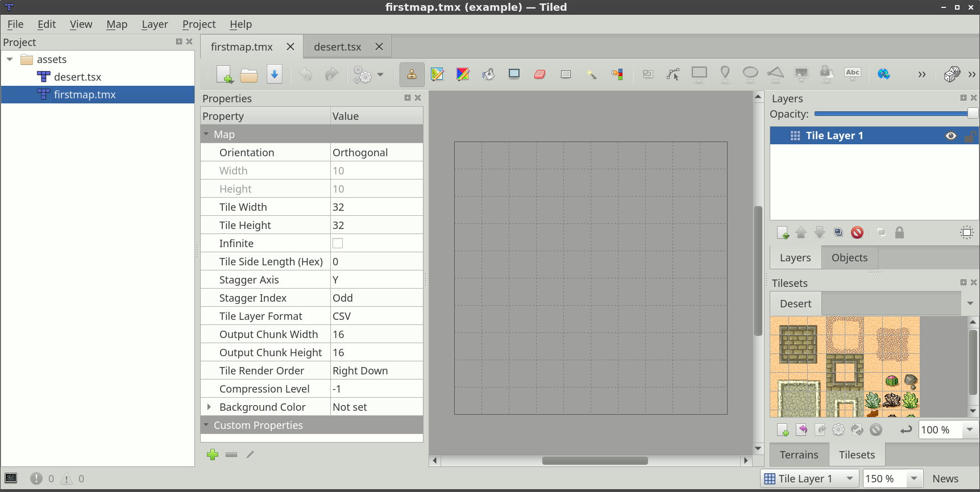Expand the Background Color property

[x=209, y=407]
